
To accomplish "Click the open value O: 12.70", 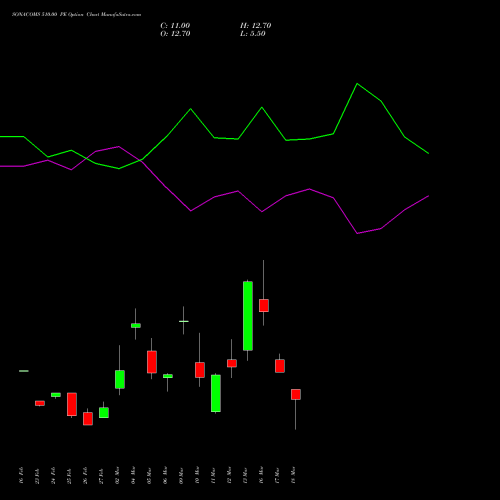I will click(175, 34).
